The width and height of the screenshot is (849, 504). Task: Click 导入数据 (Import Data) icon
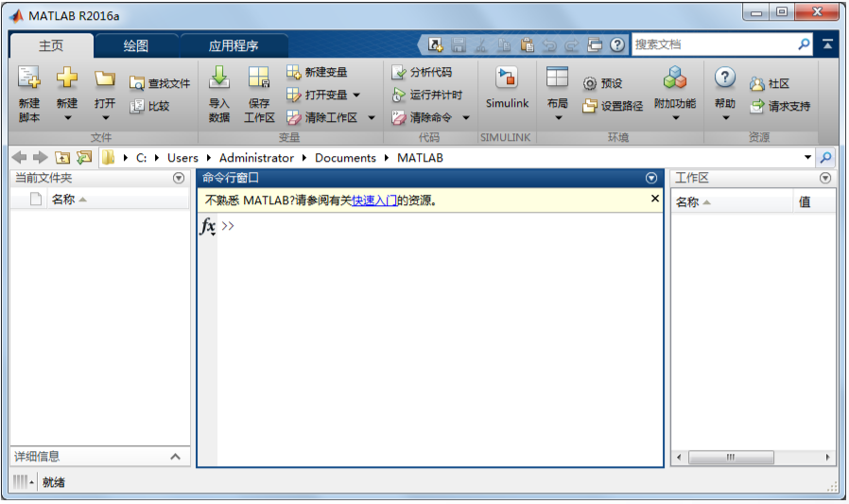pyautogui.click(x=219, y=78)
